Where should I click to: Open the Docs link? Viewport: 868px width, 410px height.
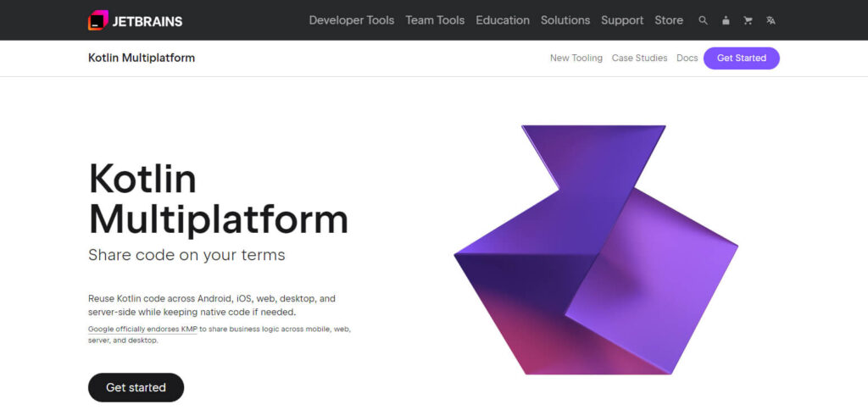point(687,58)
